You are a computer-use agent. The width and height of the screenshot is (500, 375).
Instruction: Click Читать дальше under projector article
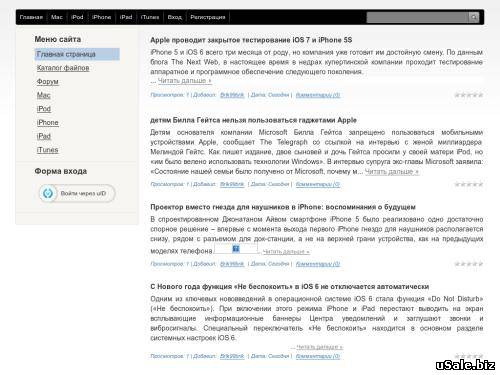click(x=286, y=252)
